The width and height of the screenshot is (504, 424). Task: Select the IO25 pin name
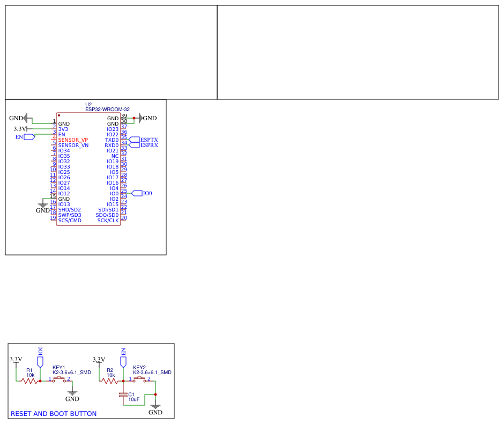[64, 172]
